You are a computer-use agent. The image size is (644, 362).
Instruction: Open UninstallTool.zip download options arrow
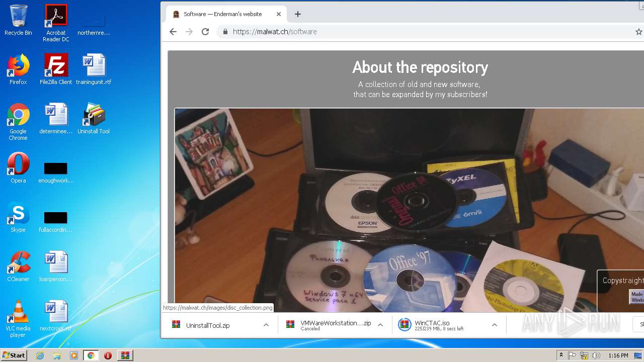[266, 325]
